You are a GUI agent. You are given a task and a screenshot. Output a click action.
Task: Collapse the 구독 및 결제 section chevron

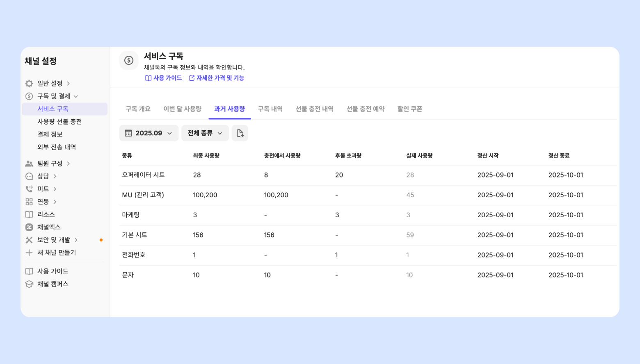(76, 96)
